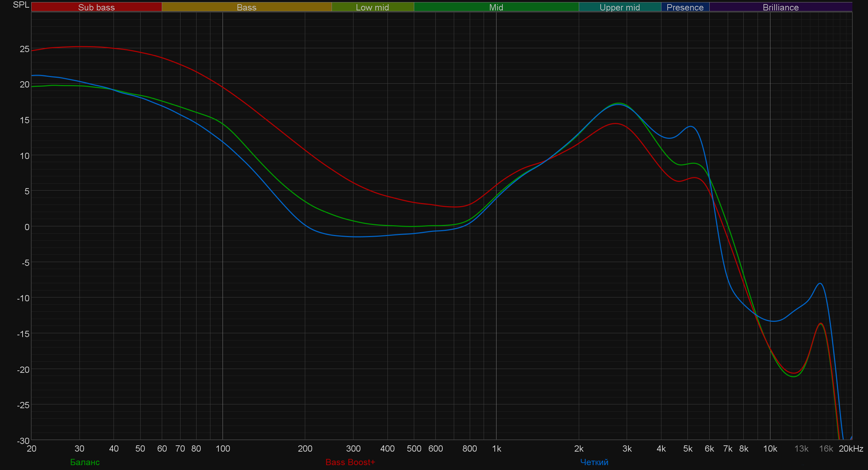The height and width of the screenshot is (470, 868).
Task: Click the Upper mid band header
Action: pyautogui.click(x=619, y=7)
